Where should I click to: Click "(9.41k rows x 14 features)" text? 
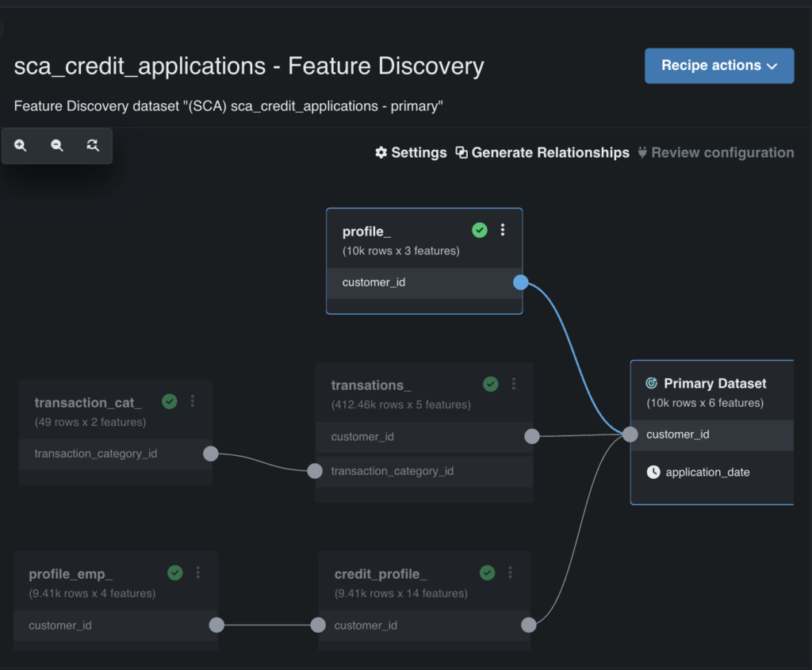pos(400,594)
